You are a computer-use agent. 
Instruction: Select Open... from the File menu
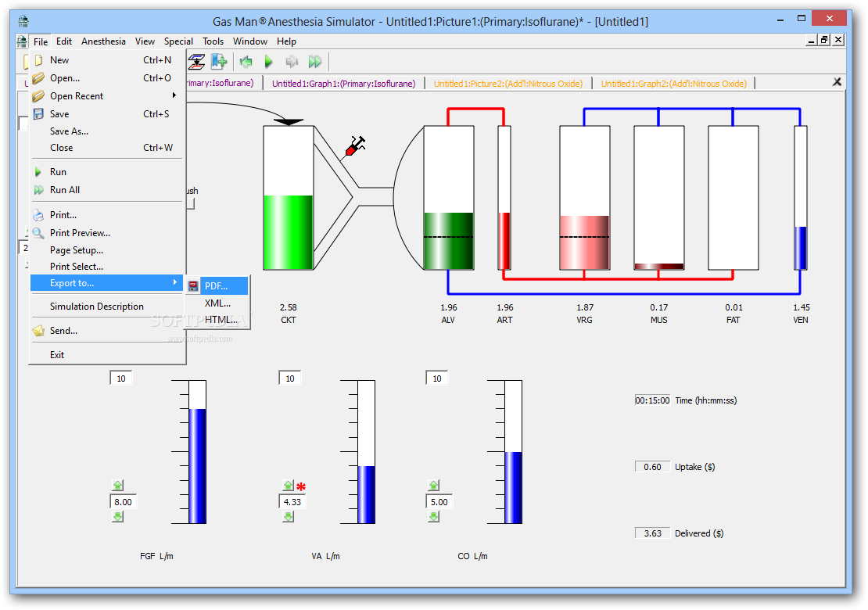(107, 78)
